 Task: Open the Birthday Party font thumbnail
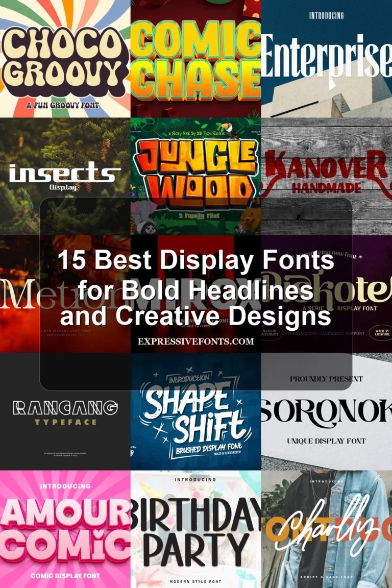[196, 529]
